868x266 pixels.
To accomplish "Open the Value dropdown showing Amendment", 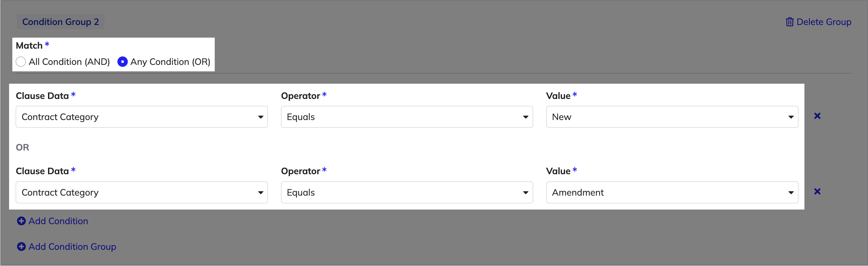I will [x=672, y=192].
